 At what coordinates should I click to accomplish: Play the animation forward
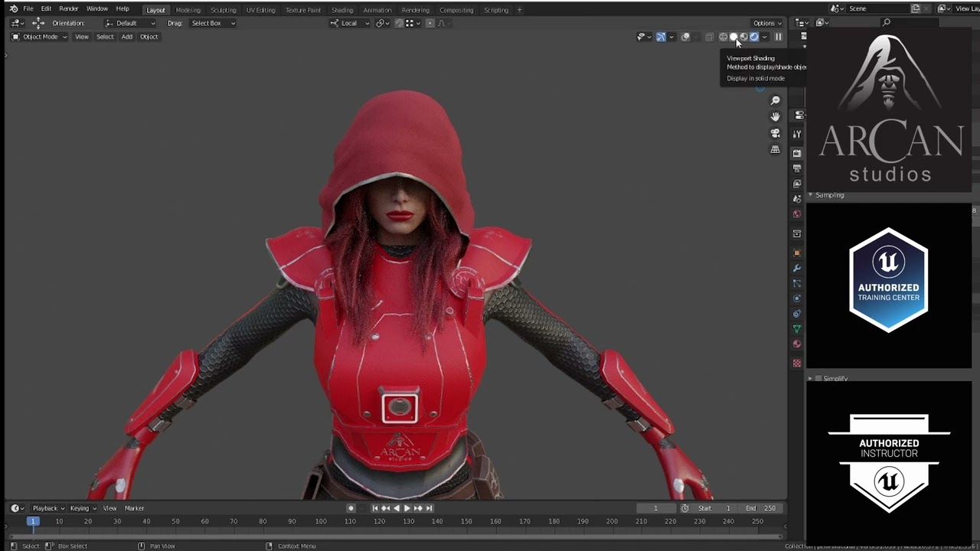tap(407, 508)
